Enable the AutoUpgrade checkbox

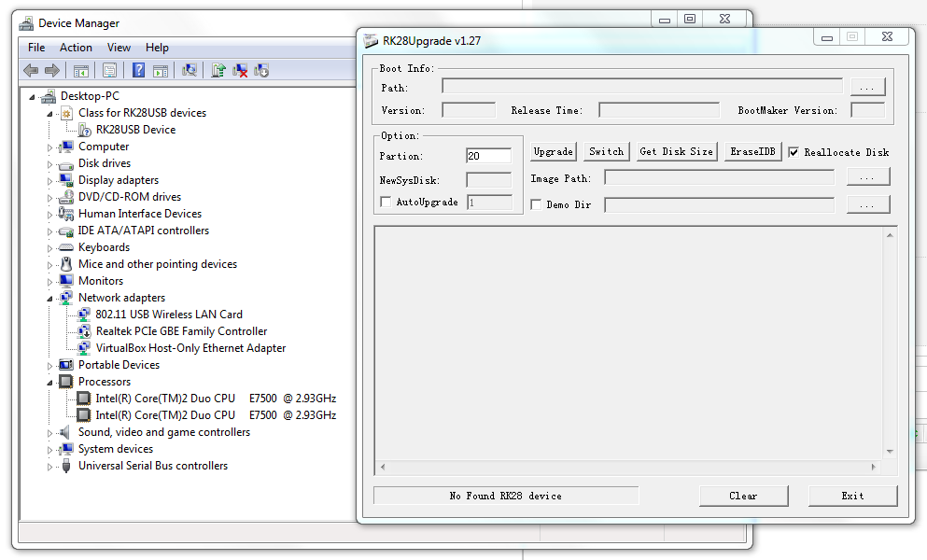point(386,202)
